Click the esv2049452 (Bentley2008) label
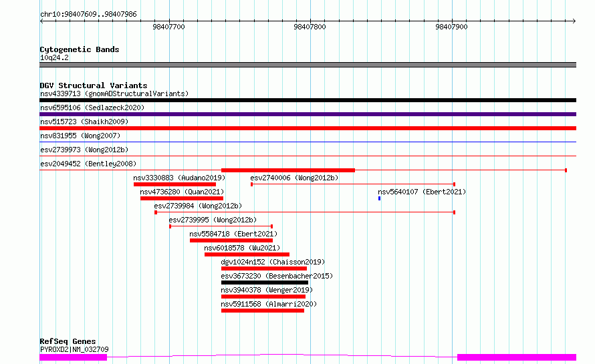The height and width of the screenshot is (364, 595). (88, 164)
